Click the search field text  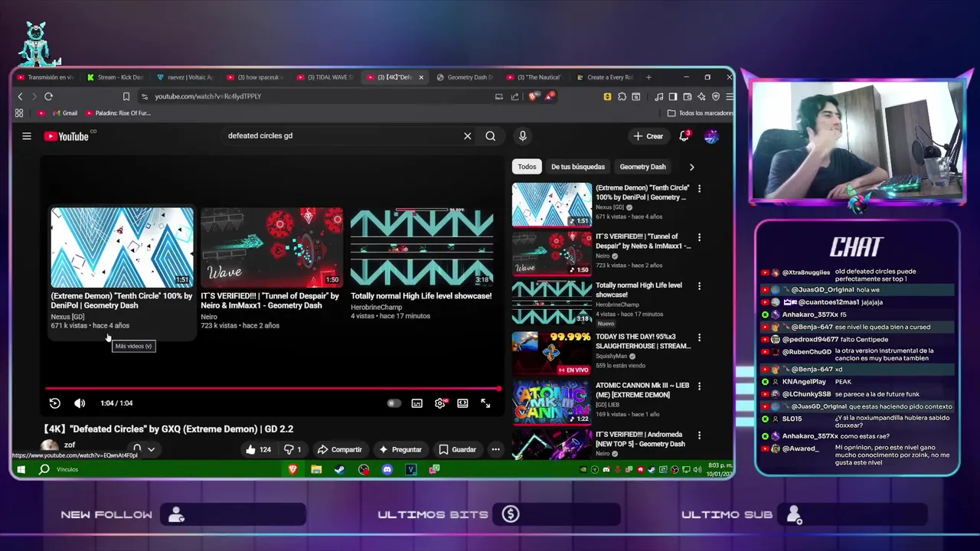(x=260, y=136)
